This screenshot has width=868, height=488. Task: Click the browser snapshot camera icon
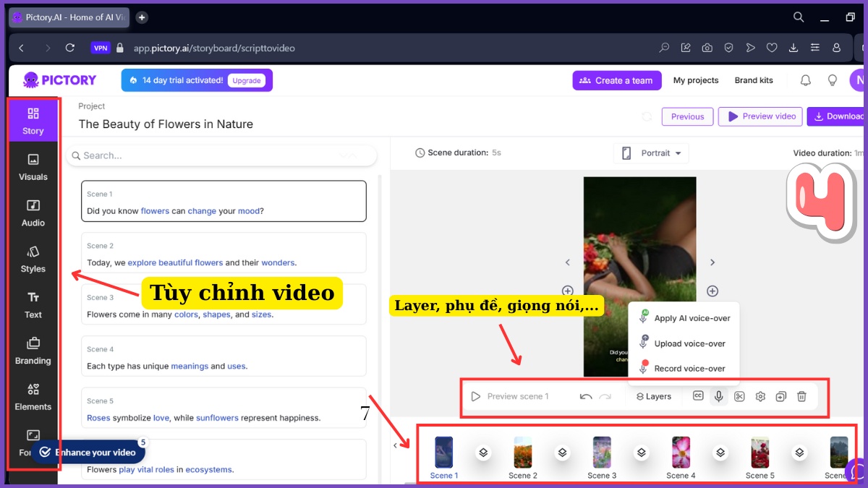[707, 48]
